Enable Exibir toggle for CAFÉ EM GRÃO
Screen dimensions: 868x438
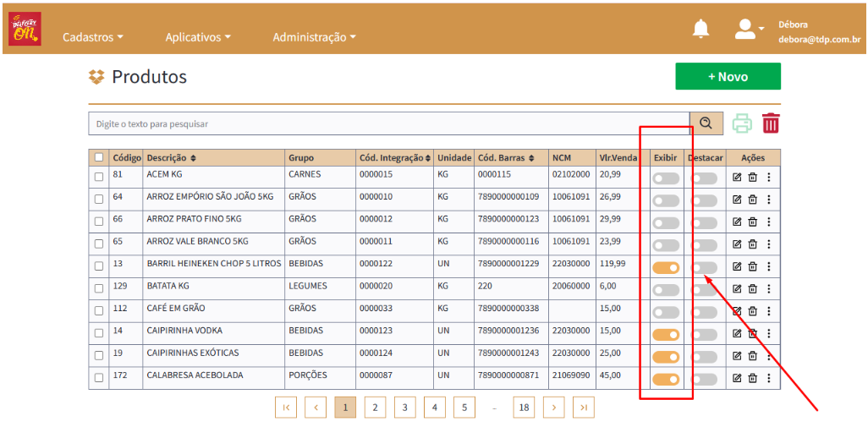[x=666, y=312]
